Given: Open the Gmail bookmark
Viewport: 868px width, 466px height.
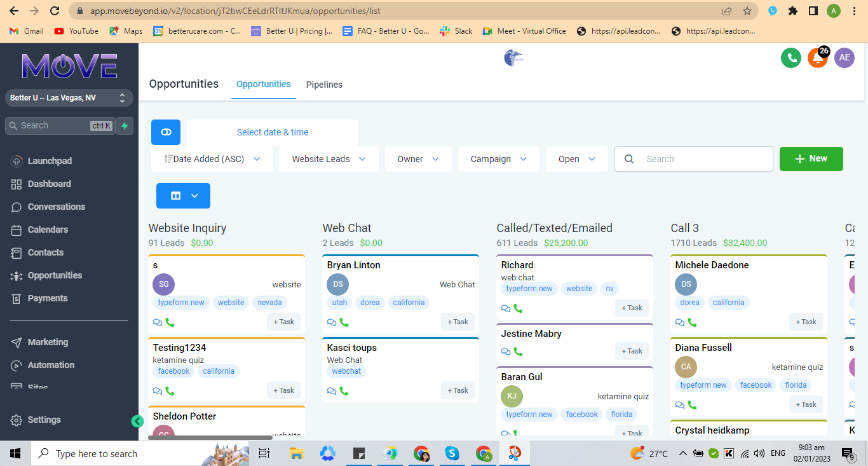Looking at the screenshot, I should tap(27, 31).
